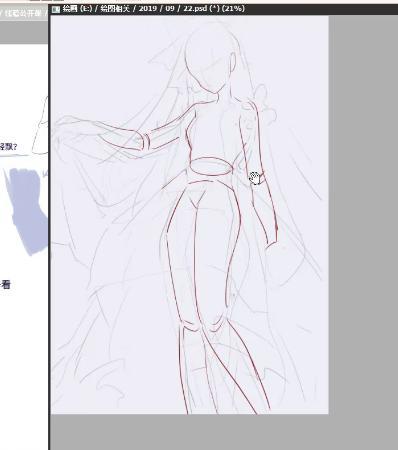398x450 pixels.
Task: Click the wristband on the outstretched arm
Action: (145, 142)
